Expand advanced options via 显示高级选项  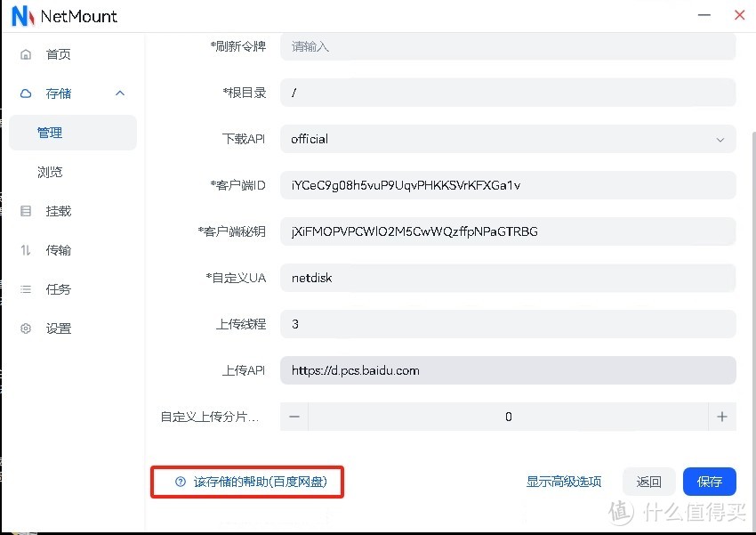pyautogui.click(x=563, y=481)
